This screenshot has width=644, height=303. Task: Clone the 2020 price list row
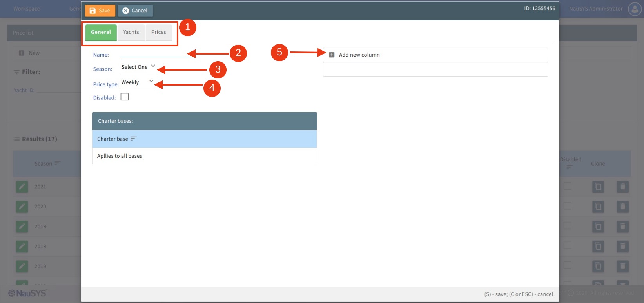[598, 206]
